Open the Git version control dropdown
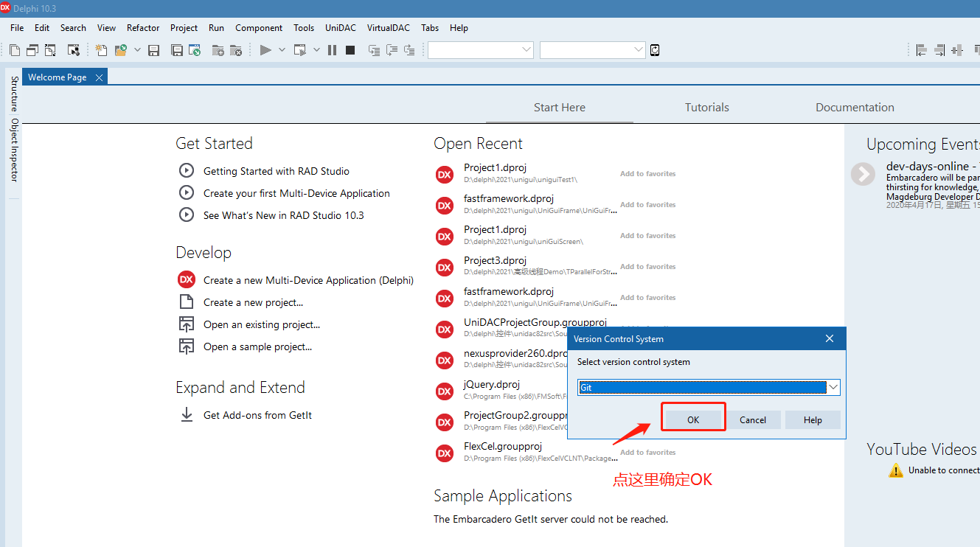The image size is (980, 547). pyautogui.click(x=833, y=387)
